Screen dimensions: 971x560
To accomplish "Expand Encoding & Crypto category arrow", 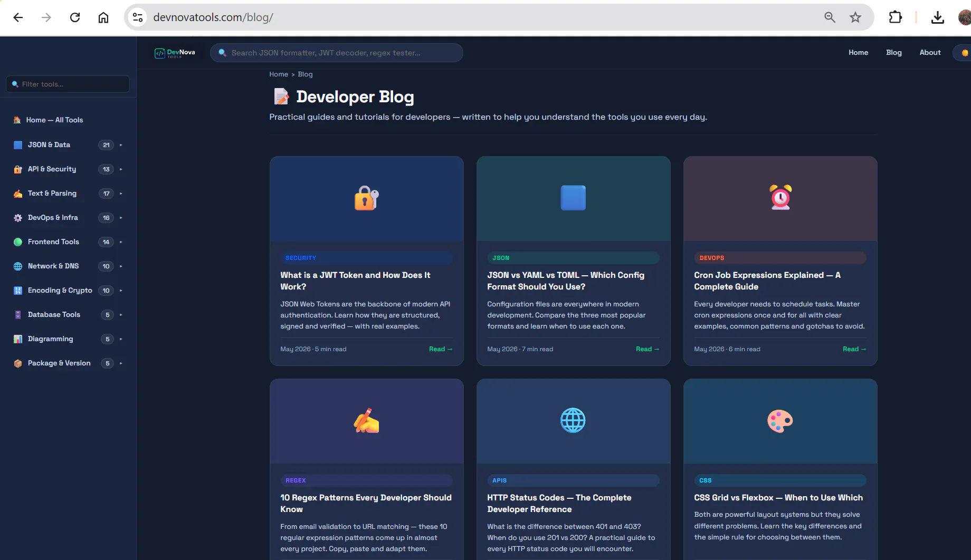I will [121, 291].
